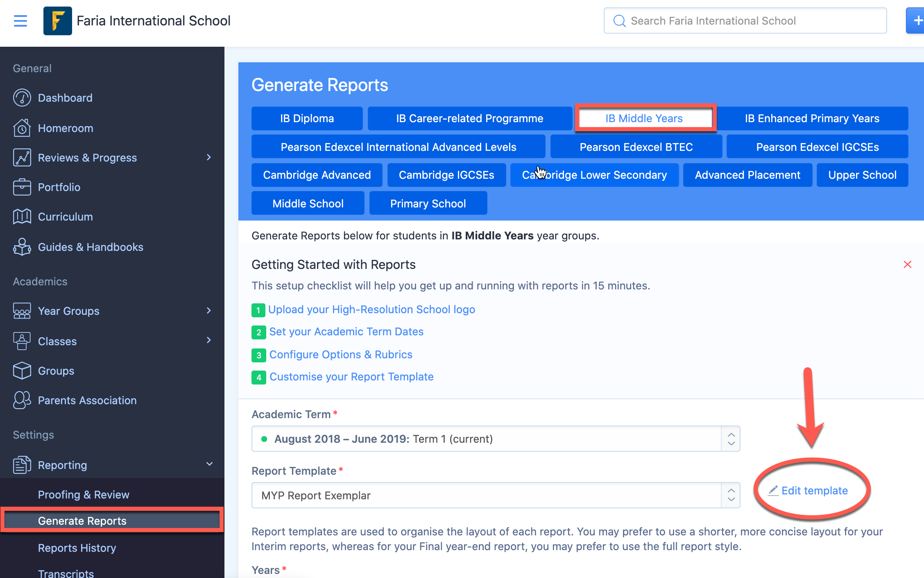Image resolution: width=924 pixels, height=578 pixels.
Task: Open Set your Academic Term Dates link
Action: 346,332
